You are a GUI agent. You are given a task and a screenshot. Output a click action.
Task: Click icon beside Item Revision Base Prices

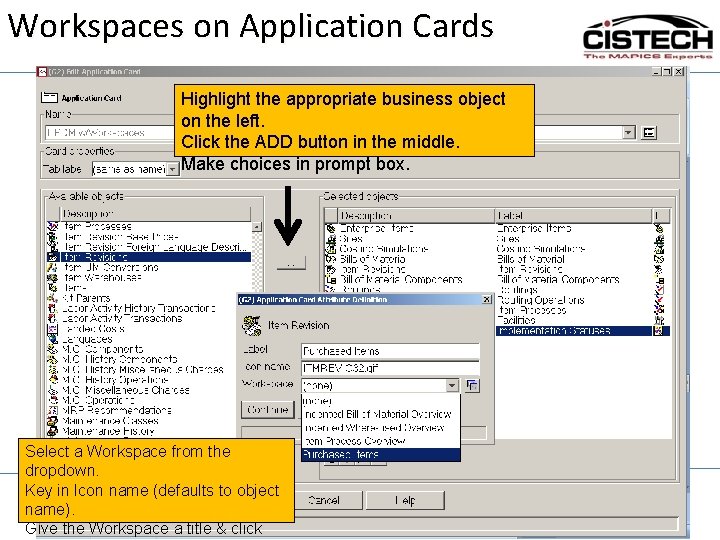coord(53,237)
